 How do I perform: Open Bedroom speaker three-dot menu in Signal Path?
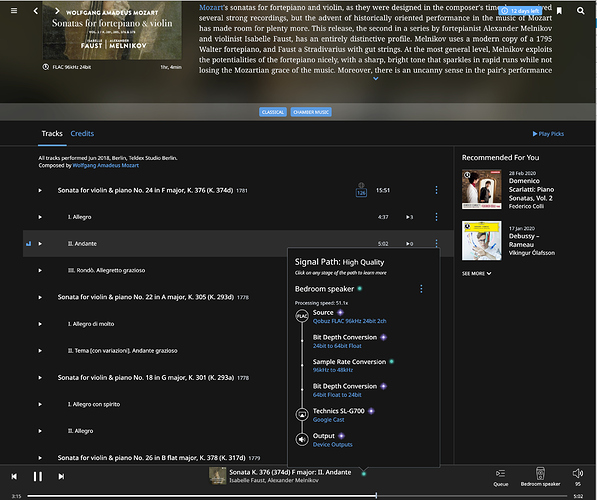pyautogui.click(x=421, y=289)
